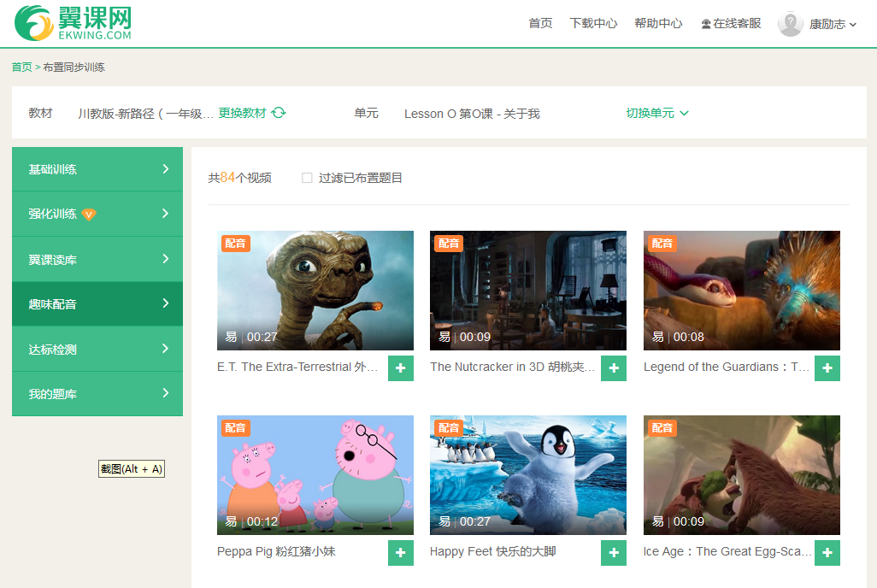The height and width of the screenshot is (588, 877).
Task: Click the 配音 badge on the E.T. video
Action: click(235, 244)
